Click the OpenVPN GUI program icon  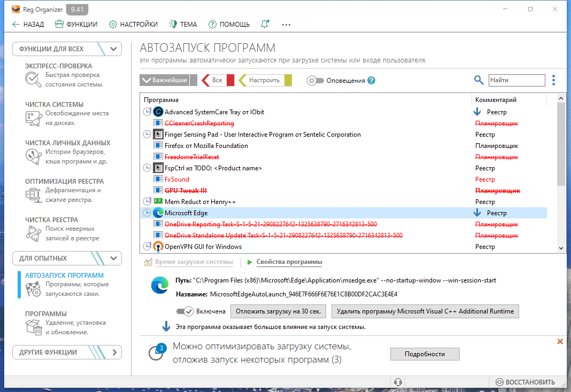click(158, 246)
